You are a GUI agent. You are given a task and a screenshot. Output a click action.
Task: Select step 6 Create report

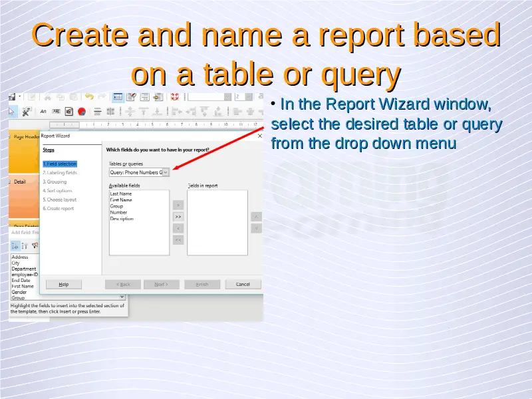(59, 208)
